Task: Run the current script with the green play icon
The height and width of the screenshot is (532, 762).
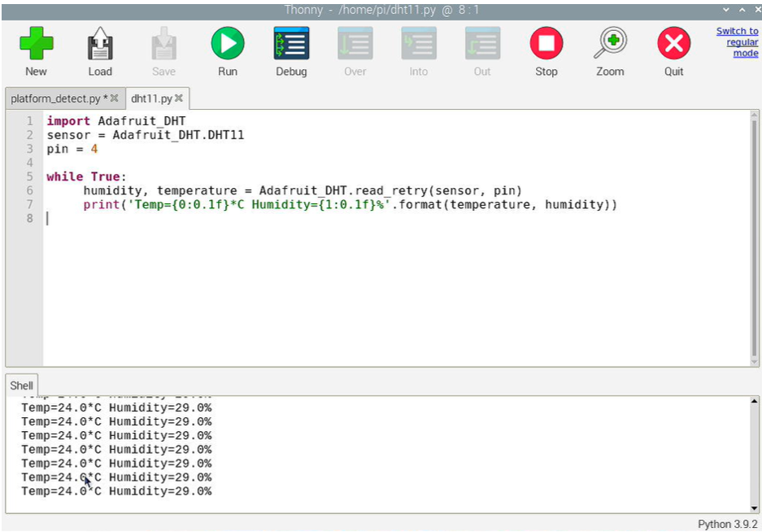Action: [x=228, y=43]
